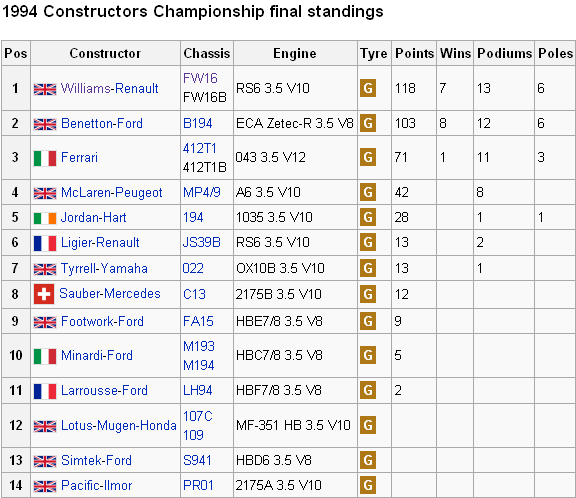The width and height of the screenshot is (576, 498).
Task: Open the Simtek-Ford constructor link
Action: (96, 460)
